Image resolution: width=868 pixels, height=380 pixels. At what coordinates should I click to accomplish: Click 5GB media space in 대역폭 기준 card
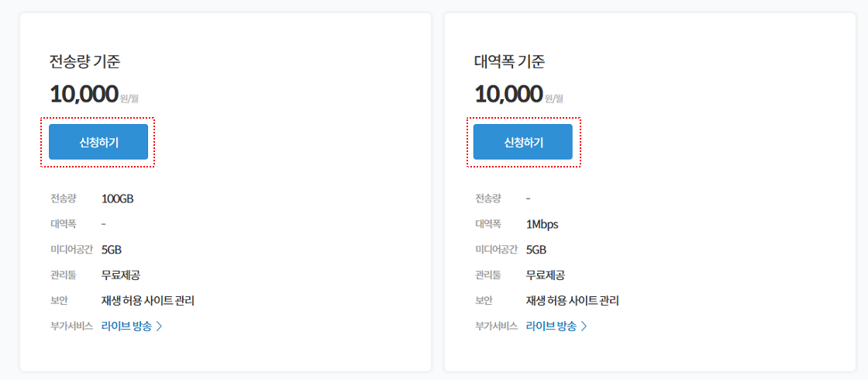(x=536, y=250)
